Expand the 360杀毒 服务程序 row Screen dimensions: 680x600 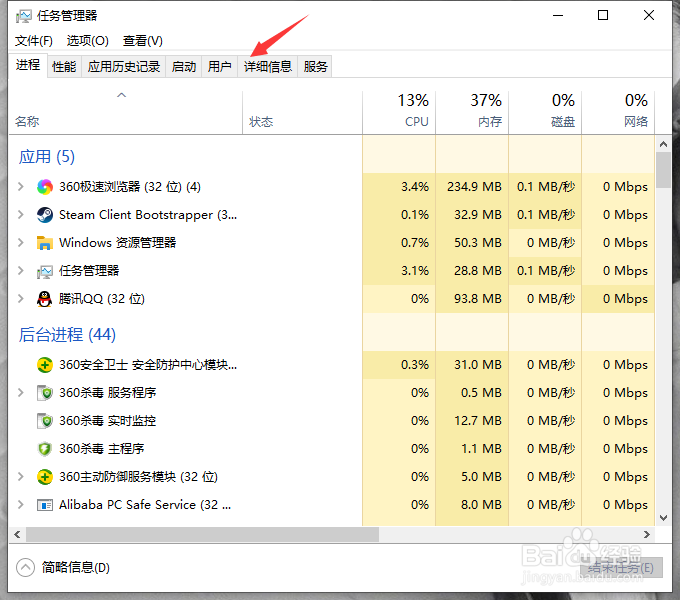pyautogui.click(x=20, y=393)
